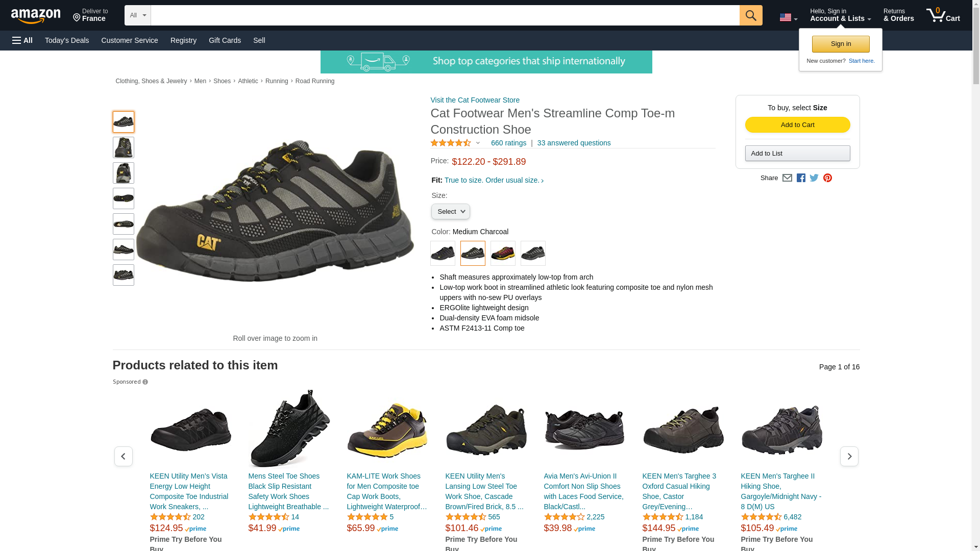The height and width of the screenshot is (551, 980).
Task: Open search category All dropdown
Action: pyautogui.click(x=138, y=15)
